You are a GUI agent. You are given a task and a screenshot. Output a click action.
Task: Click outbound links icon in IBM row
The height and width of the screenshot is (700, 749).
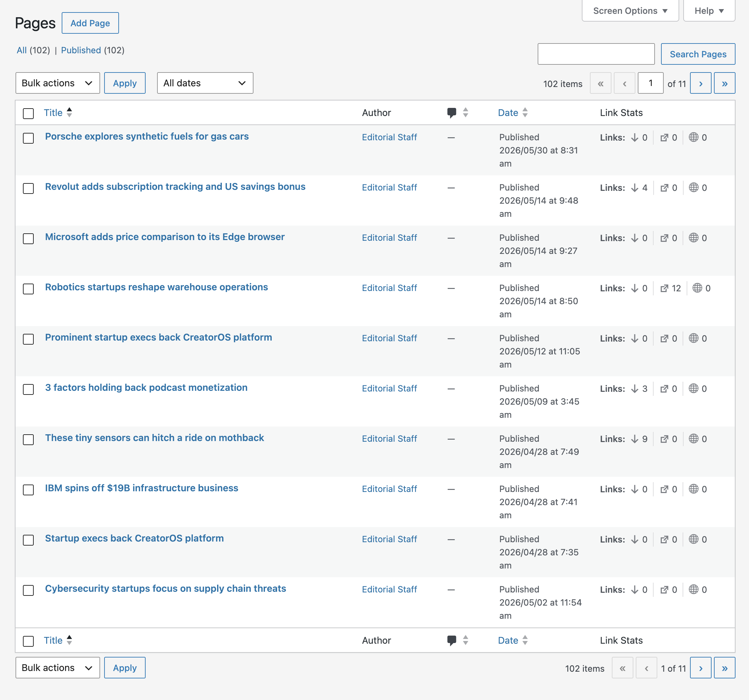click(x=664, y=489)
